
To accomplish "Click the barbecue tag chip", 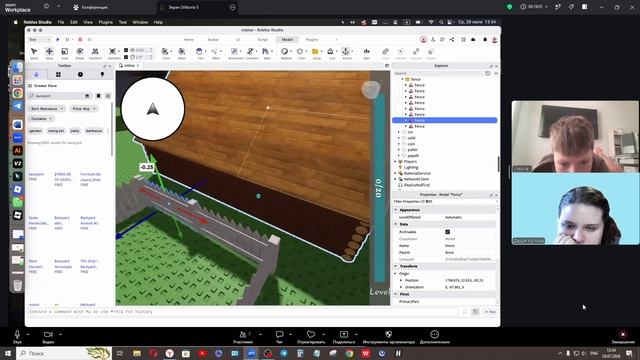I will pos(94,131).
